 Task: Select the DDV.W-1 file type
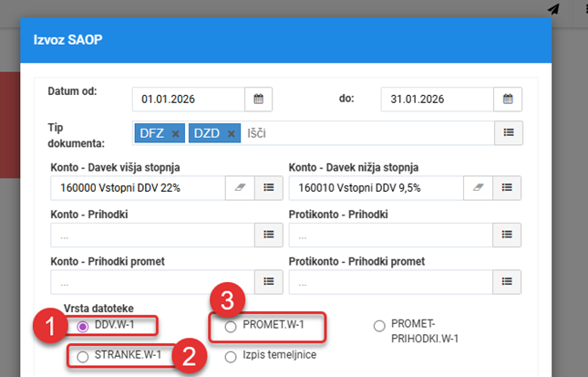82,327
